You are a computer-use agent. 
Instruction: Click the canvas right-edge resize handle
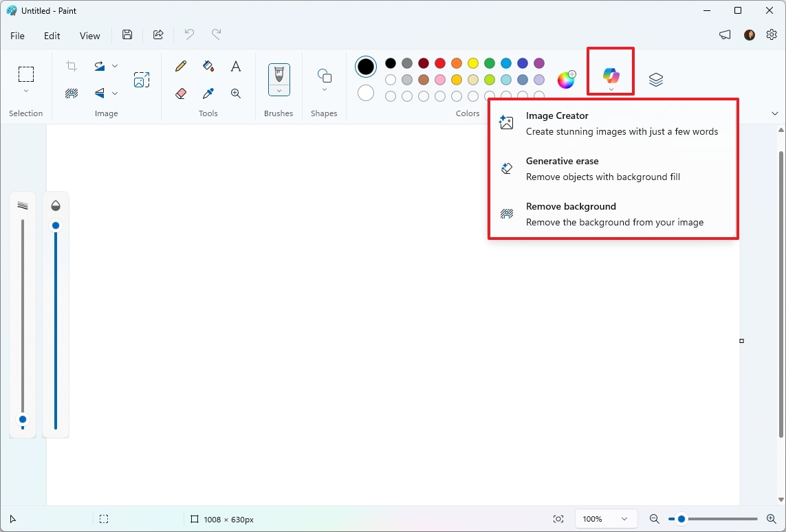pos(741,341)
